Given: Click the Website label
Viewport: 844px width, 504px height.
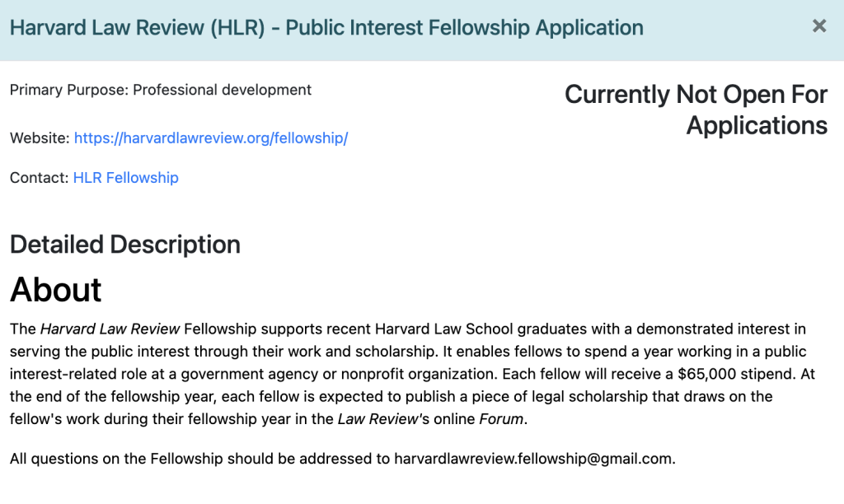Looking at the screenshot, I should click(40, 138).
